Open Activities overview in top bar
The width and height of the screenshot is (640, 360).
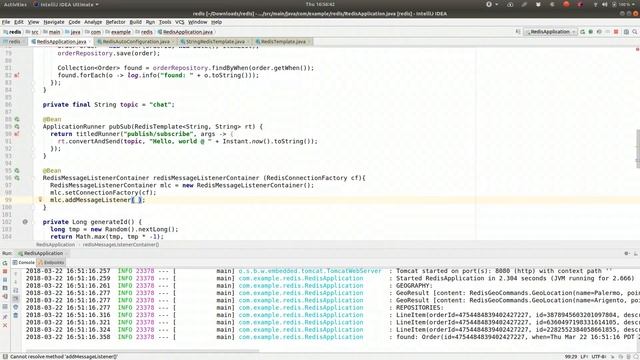click(x=15, y=4)
